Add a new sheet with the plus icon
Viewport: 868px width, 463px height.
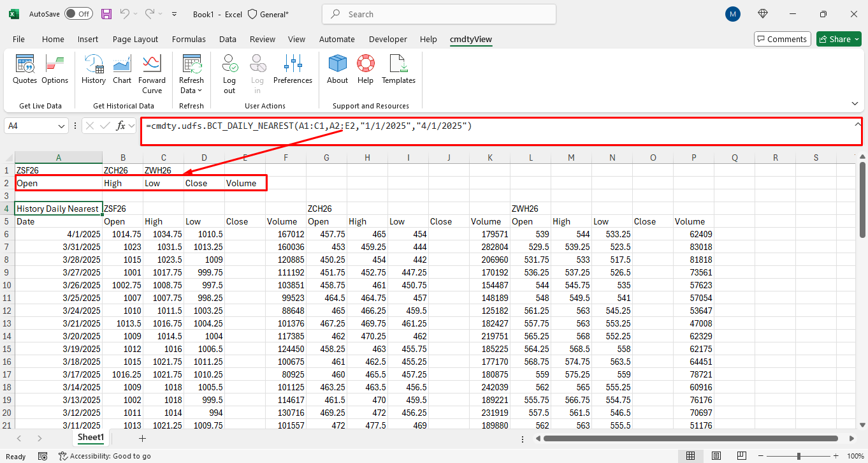tap(142, 438)
